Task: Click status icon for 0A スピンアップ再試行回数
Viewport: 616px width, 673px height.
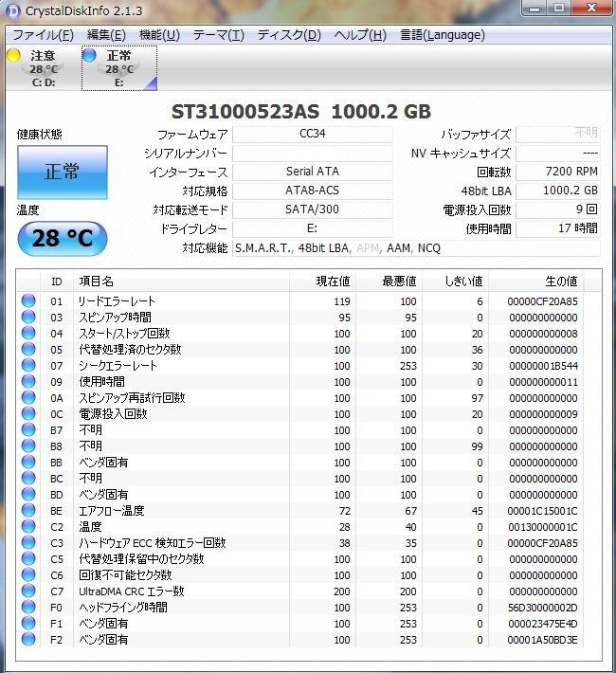Action: (x=28, y=397)
